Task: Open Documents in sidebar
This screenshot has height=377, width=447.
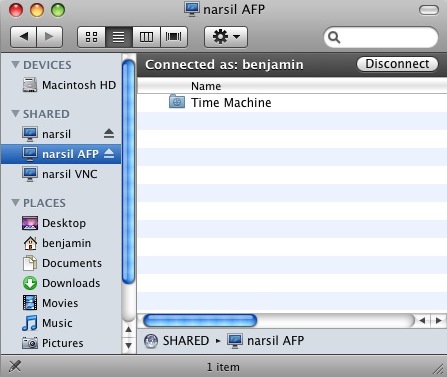Action: (62, 263)
